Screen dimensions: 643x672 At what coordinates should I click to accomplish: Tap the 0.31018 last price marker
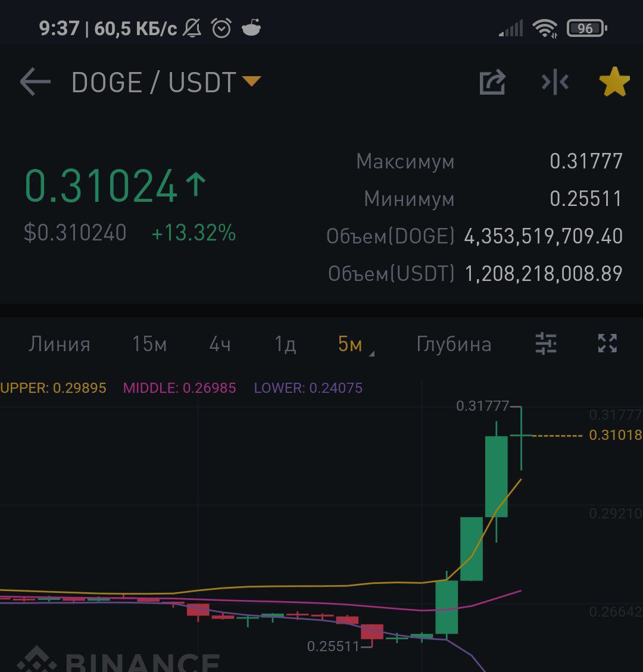tap(615, 435)
